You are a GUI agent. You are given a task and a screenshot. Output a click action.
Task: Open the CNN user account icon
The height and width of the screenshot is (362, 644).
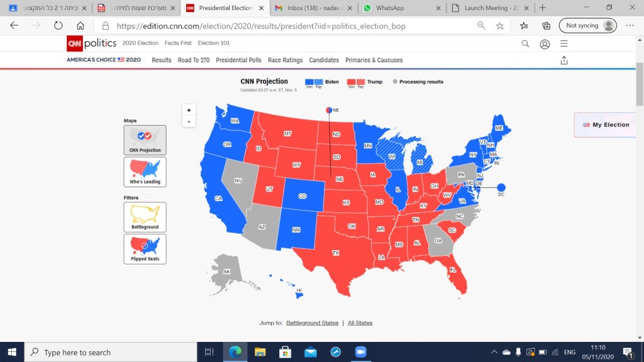pyautogui.click(x=545, y=43)
